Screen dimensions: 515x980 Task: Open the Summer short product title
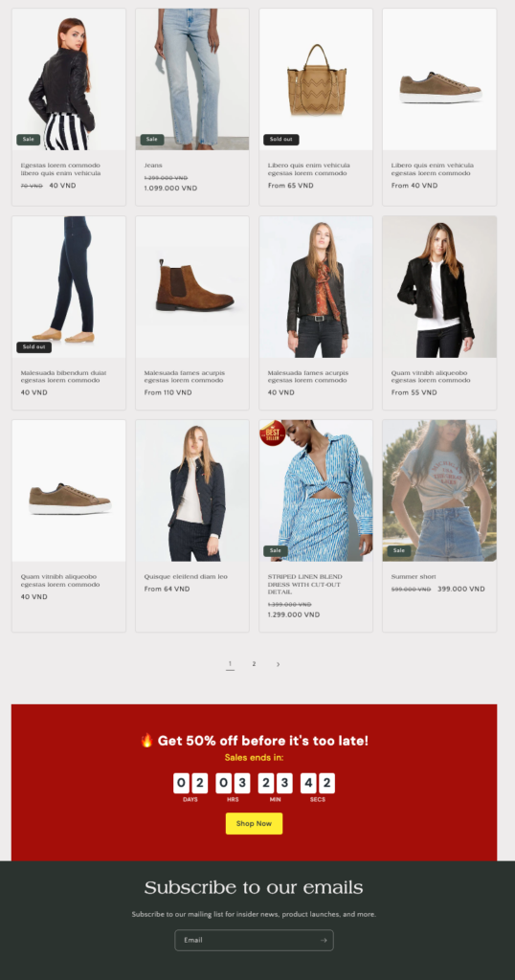[414, 577]
